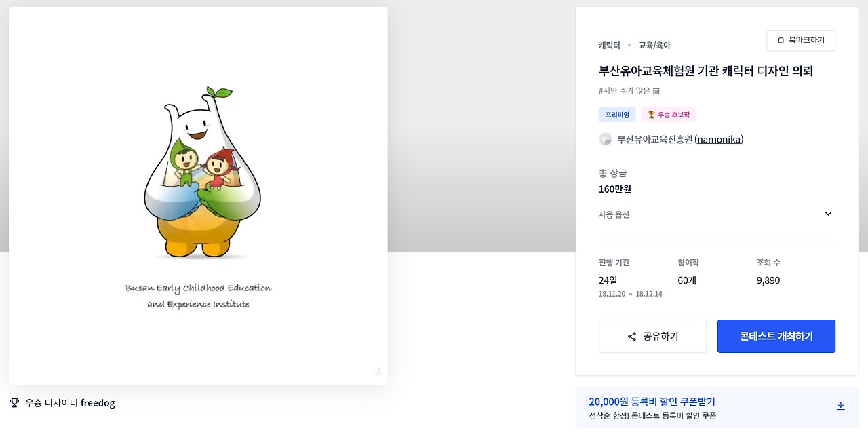868x435 pixels.
Task: Open the 사용 옵션 section label
Action: point(614,214)
